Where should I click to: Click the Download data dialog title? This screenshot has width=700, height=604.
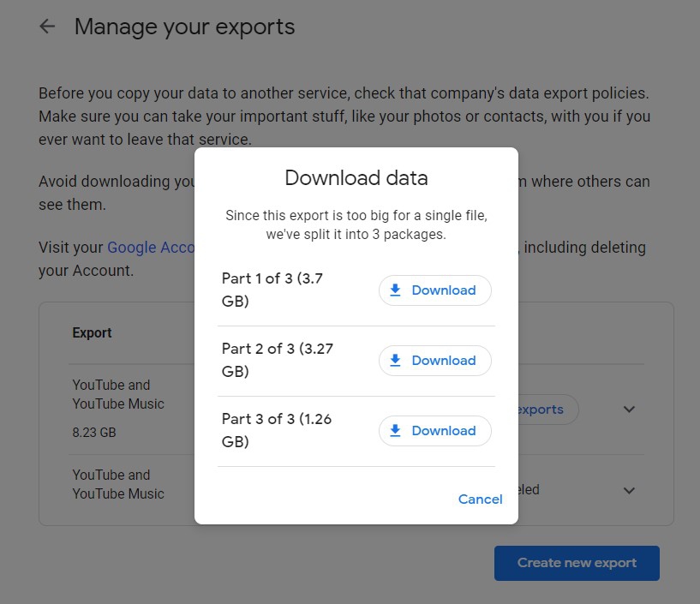pos(356,178)
